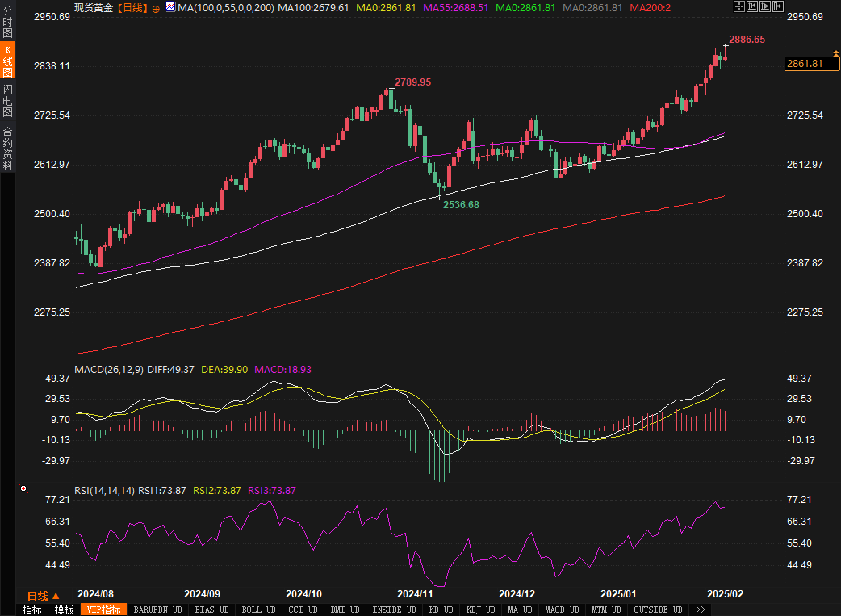Select the K线图 sidebar view
Image resolution: width=841 pixels, height=616 pixels.
point(7,61)
